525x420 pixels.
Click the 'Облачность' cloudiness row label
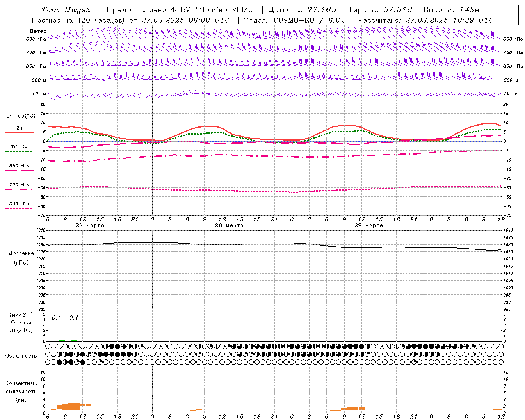tap(21, 356)
